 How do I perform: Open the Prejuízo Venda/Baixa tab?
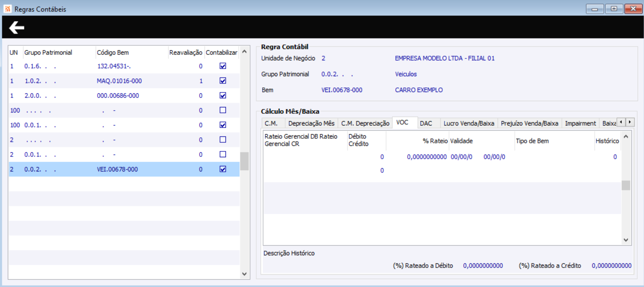pyautogui.click(x=530, y=123)
